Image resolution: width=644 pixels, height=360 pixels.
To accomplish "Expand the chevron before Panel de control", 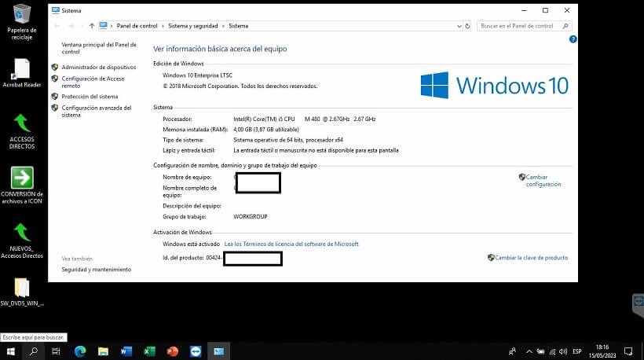I will click(111, 26).
